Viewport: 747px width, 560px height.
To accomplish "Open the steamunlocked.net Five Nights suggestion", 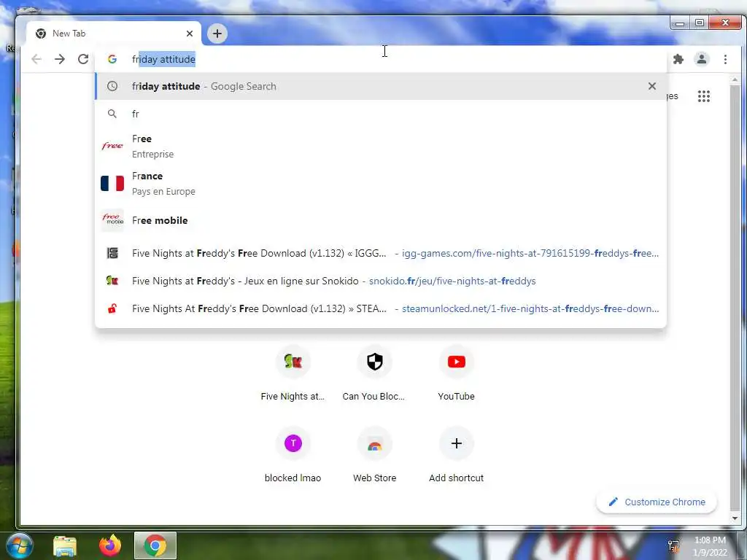I will 381,308.
